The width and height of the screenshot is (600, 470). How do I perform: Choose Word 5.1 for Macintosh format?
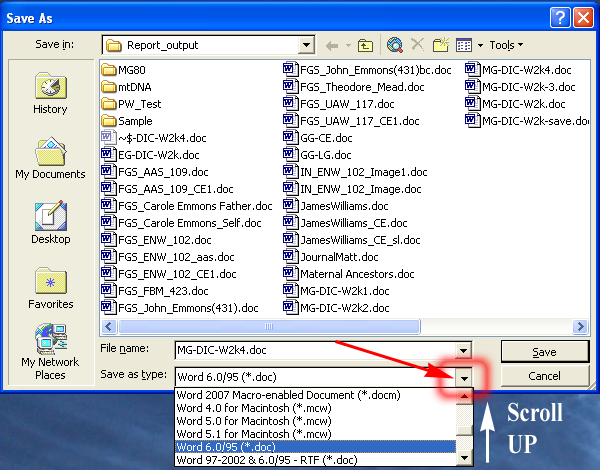(x=315, y=434)
